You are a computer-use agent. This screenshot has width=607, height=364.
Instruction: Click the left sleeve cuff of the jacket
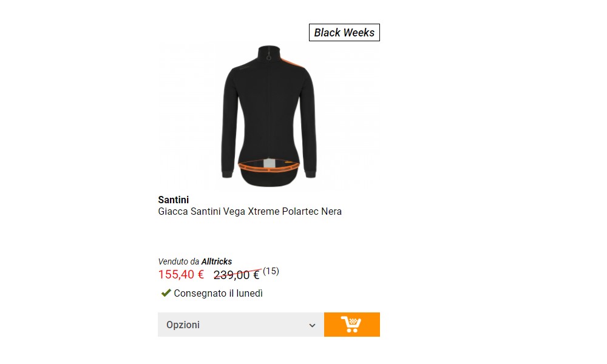pos(227,173)
